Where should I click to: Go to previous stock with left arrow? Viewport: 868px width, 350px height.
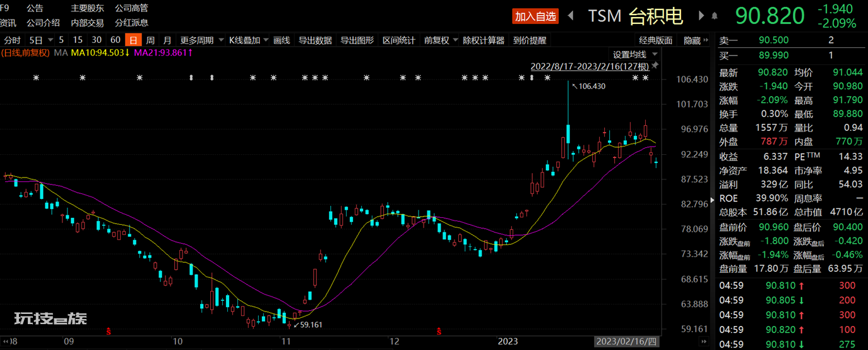[571, 16]
